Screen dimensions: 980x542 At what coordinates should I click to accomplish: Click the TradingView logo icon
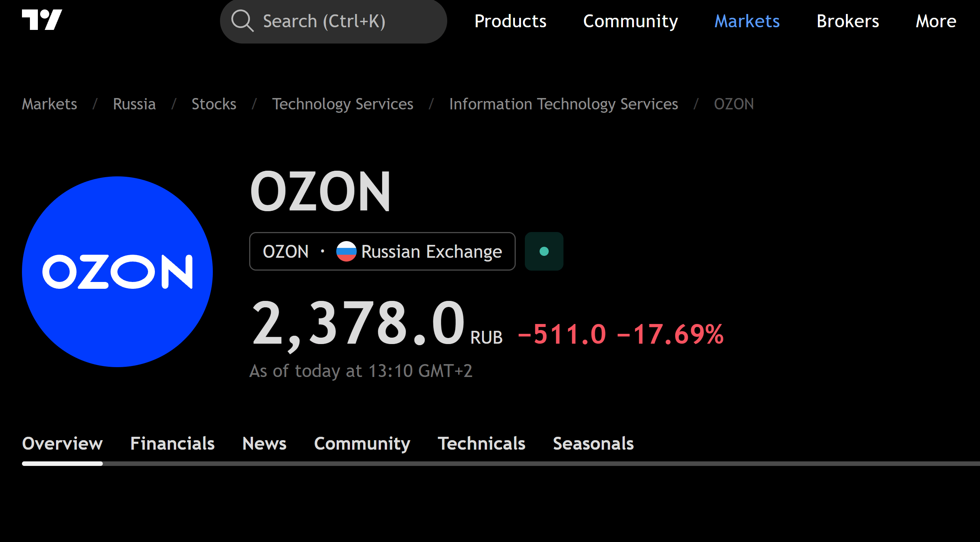click(42, 20)
